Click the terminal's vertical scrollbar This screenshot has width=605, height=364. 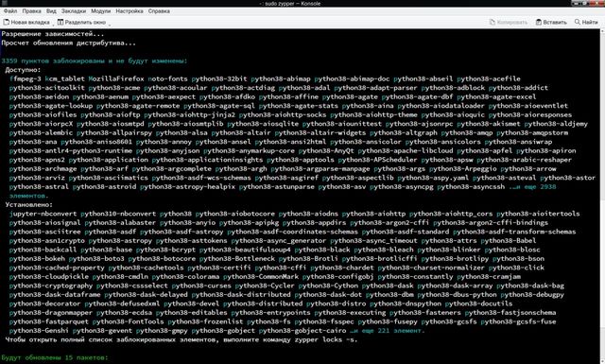point(602,196)
